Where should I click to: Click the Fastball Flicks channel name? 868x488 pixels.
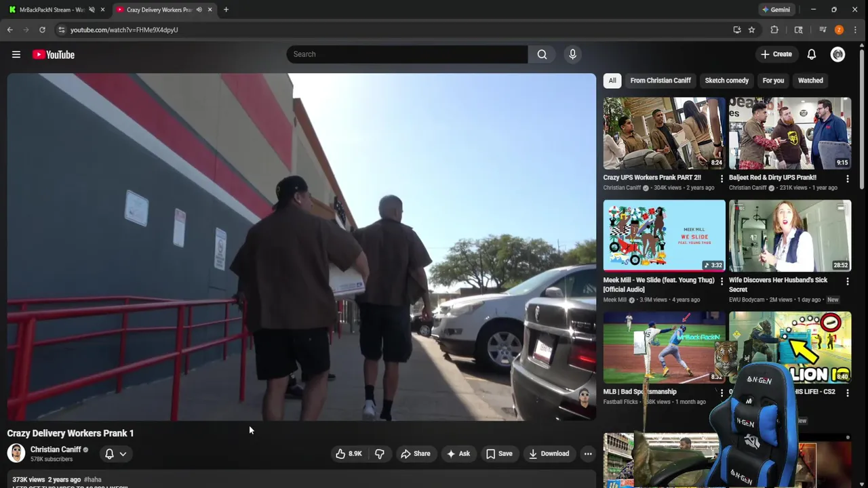pyautogui.click(x=621, y=402)
